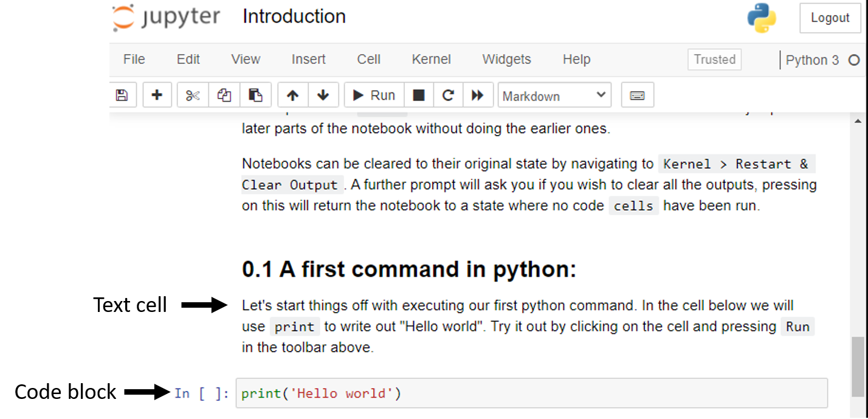Click the inline 'cells' code text
The image size is (868, 419).
coord(633,206)
